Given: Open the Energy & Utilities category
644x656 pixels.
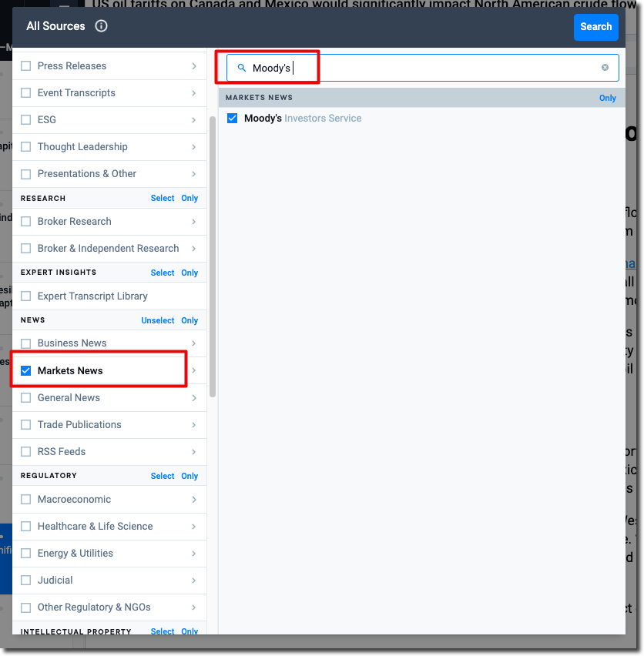Looking at the screenshot, I should tap(75, 554).
